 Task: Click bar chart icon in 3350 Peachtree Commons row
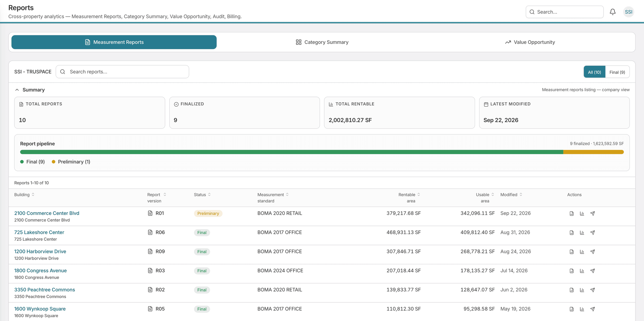coord(582,290)
